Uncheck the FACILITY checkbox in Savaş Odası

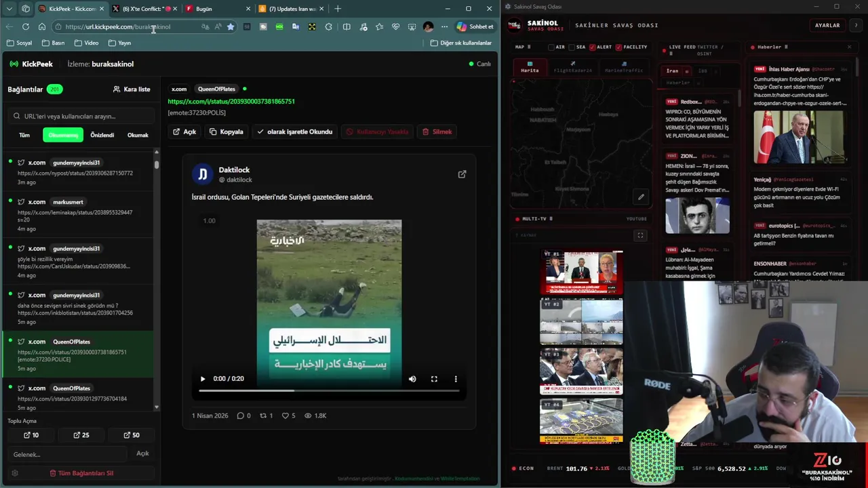(619, 47)
